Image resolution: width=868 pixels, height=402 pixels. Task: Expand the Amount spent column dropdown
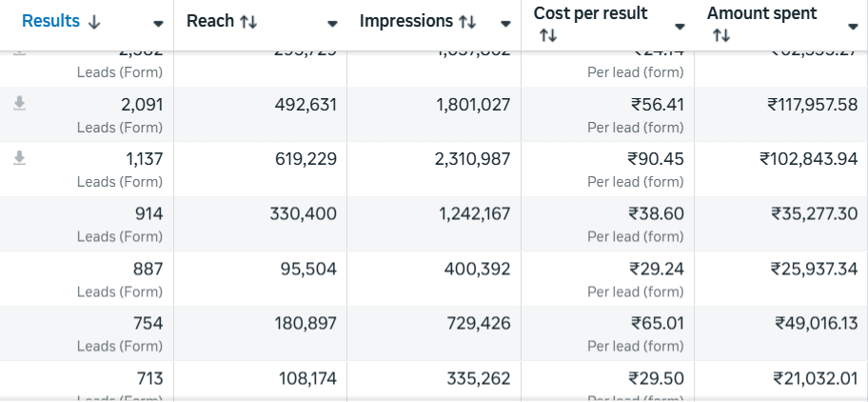pos(853,26)
